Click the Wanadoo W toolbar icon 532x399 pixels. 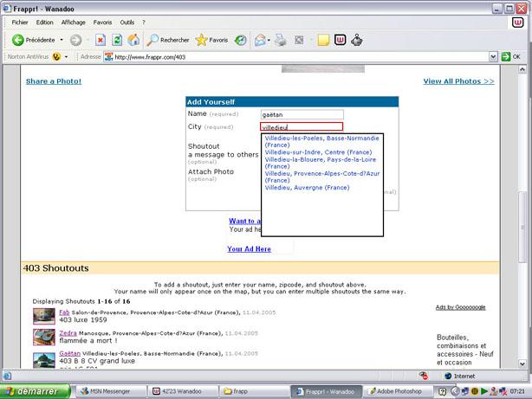(340, 40)
